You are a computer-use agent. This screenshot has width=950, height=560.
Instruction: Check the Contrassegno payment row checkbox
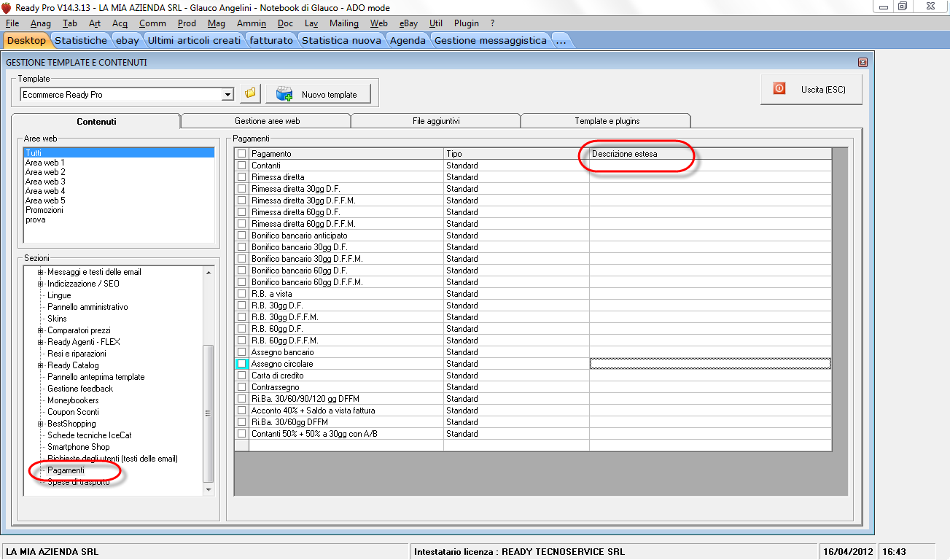click(241, 387)
